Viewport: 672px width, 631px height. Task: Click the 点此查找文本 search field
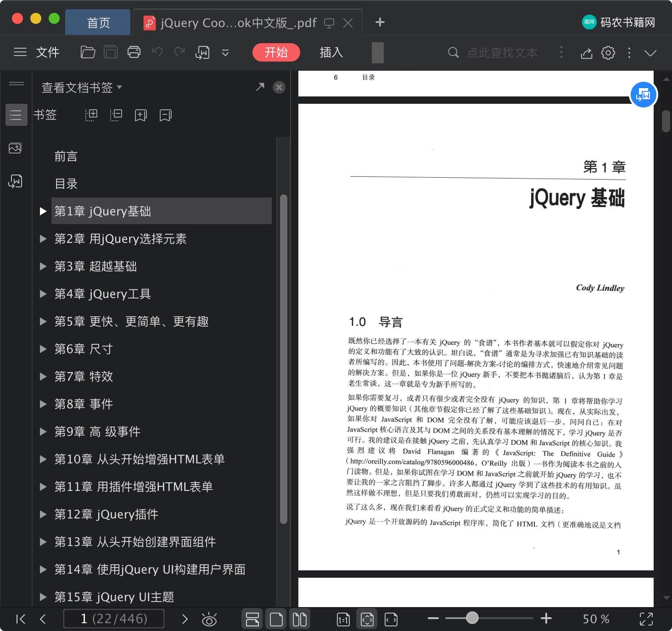click(502, 52)
